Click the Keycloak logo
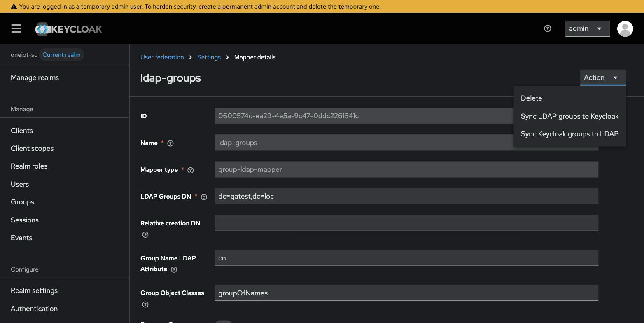644x323 pixels. click(x=68, y=29)
